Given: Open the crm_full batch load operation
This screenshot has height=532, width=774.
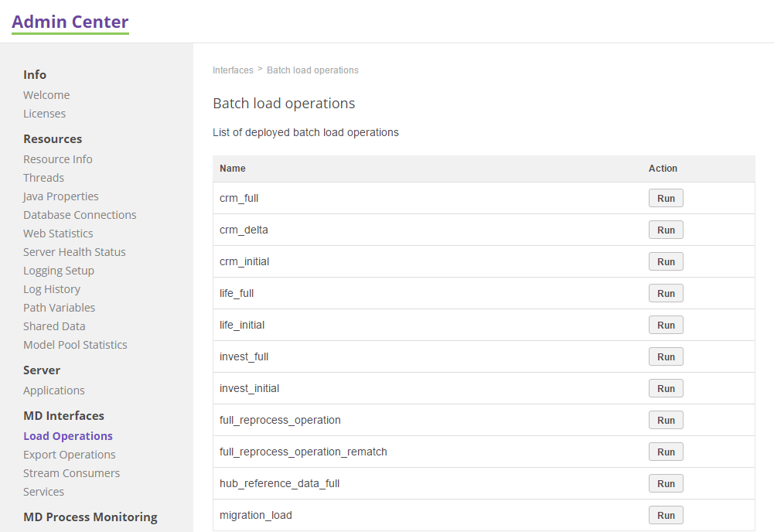Looking at the screenshot, I should 239,198.
